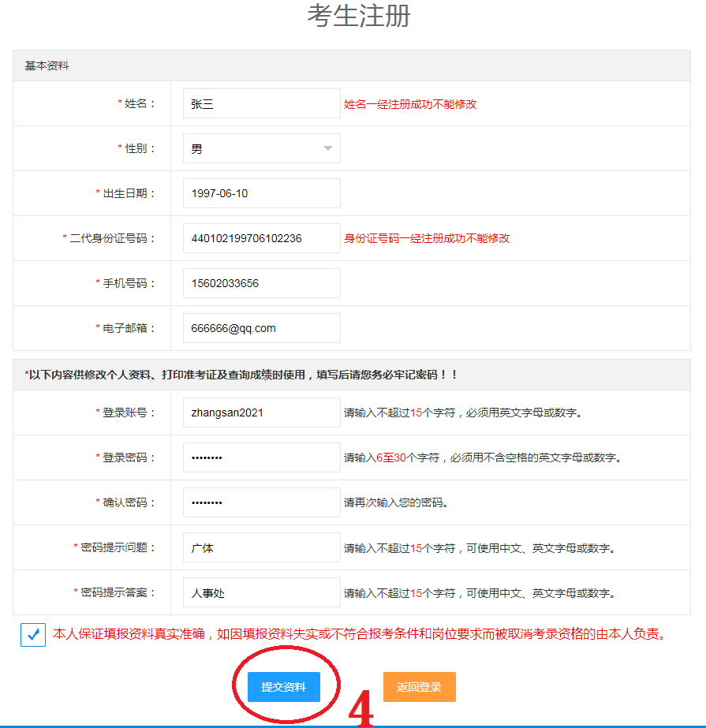Focus the 密码提示答案 hint answer field
This screenshot has height=728, width=706.
[260, 592]
